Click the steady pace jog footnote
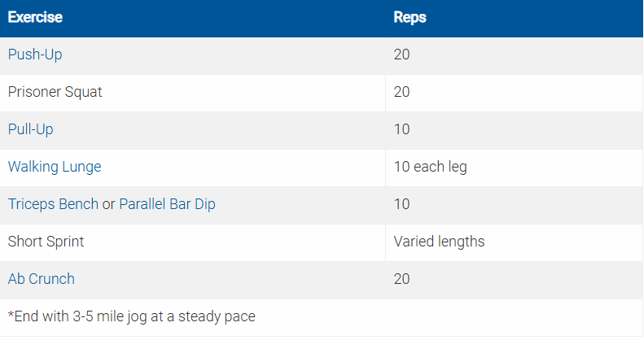This screenshot has width=644, height=340. coord(131,316)
